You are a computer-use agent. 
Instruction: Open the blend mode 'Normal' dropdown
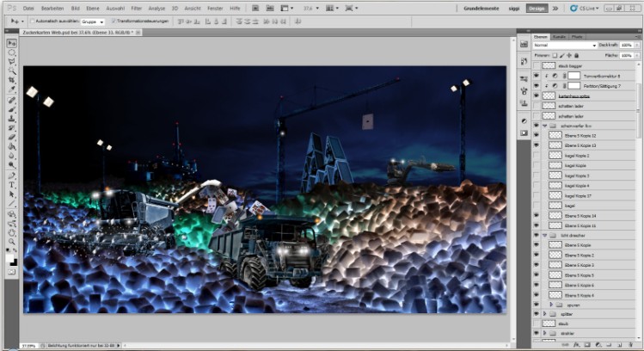point(564,45)
